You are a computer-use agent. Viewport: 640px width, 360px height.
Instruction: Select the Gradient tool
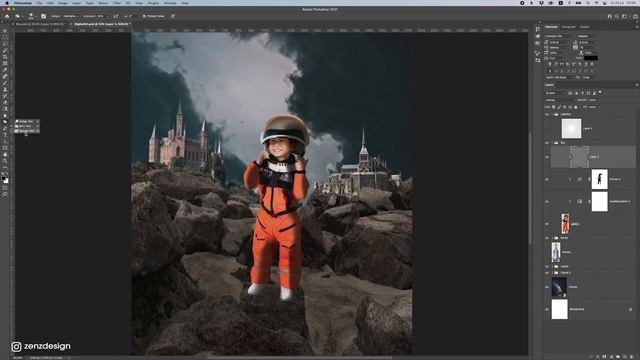coord(5,109)
